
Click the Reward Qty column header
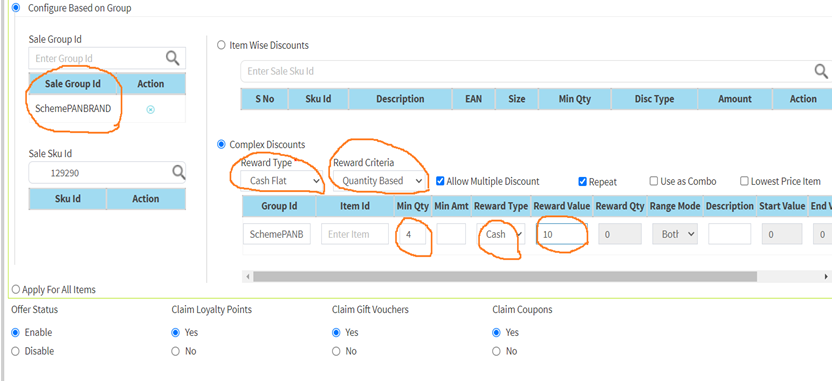(620, 206)
